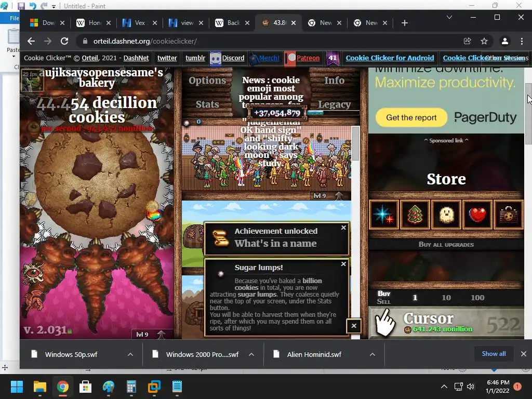532x399 pixels.
Task: Switch to the 'Vex' browser tab
Action: click(x=140, y=23)
